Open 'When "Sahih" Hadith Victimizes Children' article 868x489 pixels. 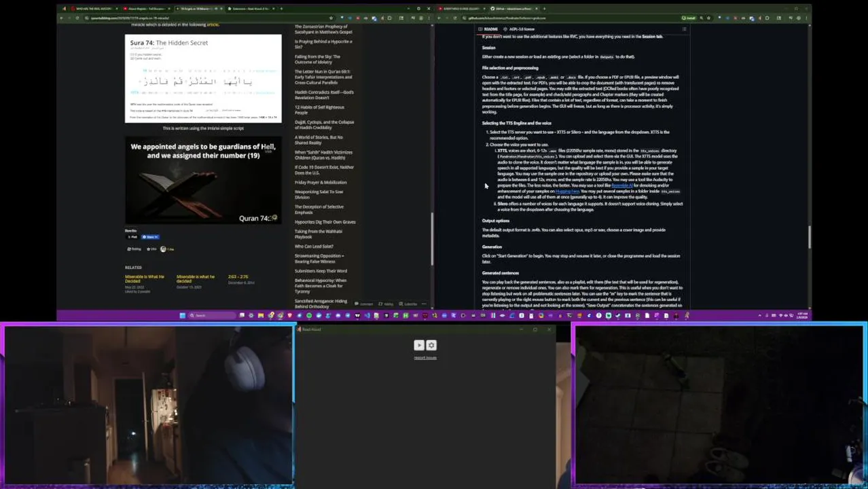pyautogui.click(x=323, y=155)
